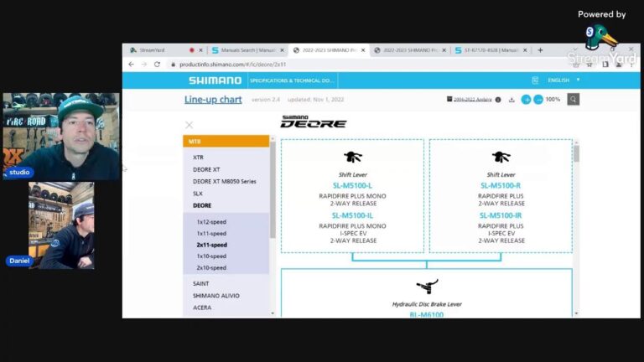This screenshot has height=362, width=644.
Task: Click the chart scroll down arrow
Action: pos(576,313)
